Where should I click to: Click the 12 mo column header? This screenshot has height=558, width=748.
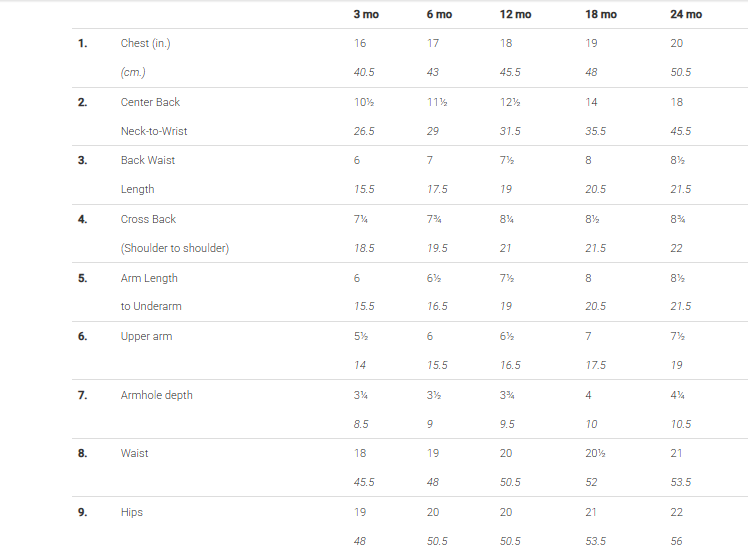(x=515, y=14)
